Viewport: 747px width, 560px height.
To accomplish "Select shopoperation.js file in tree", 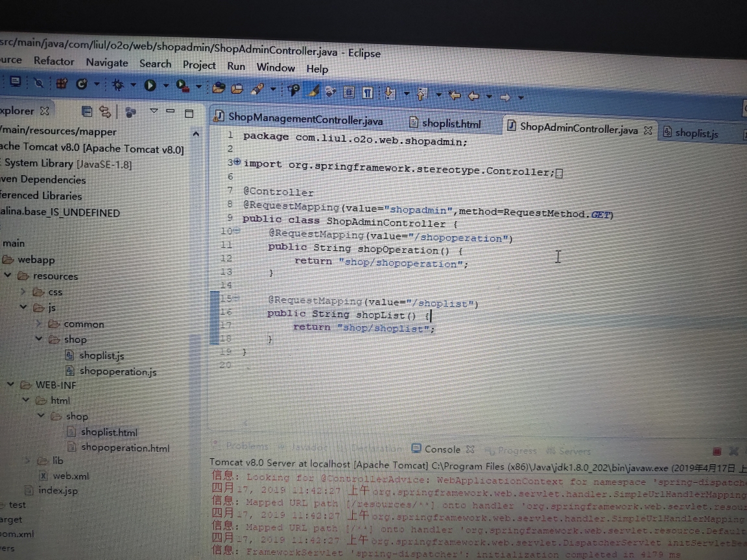I will [x=111, y=371].
